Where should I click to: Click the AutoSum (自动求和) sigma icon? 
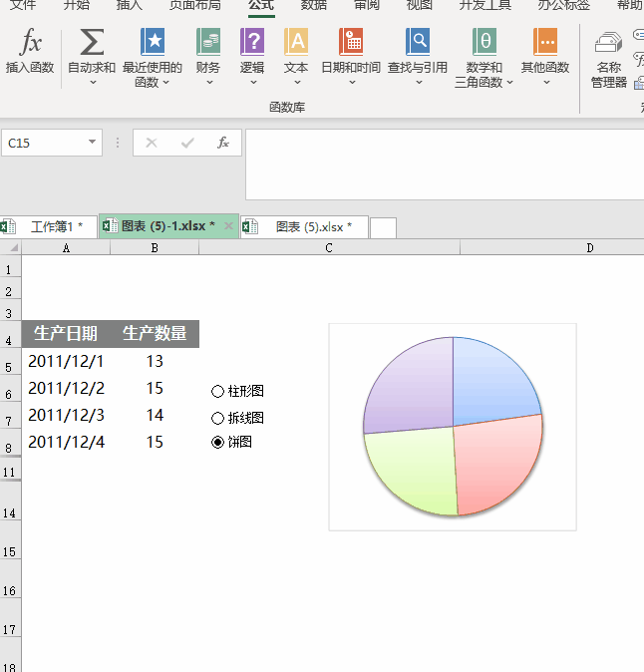pyautogui.click(x=91, y=43)
